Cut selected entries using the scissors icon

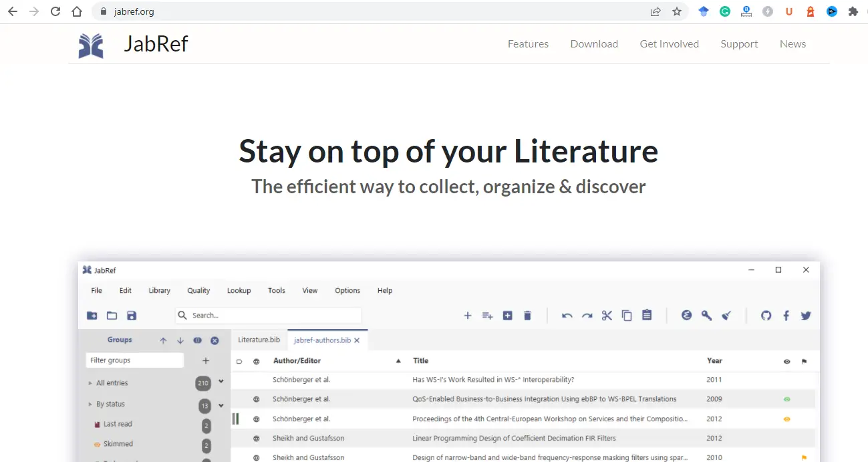pos(607,315)
